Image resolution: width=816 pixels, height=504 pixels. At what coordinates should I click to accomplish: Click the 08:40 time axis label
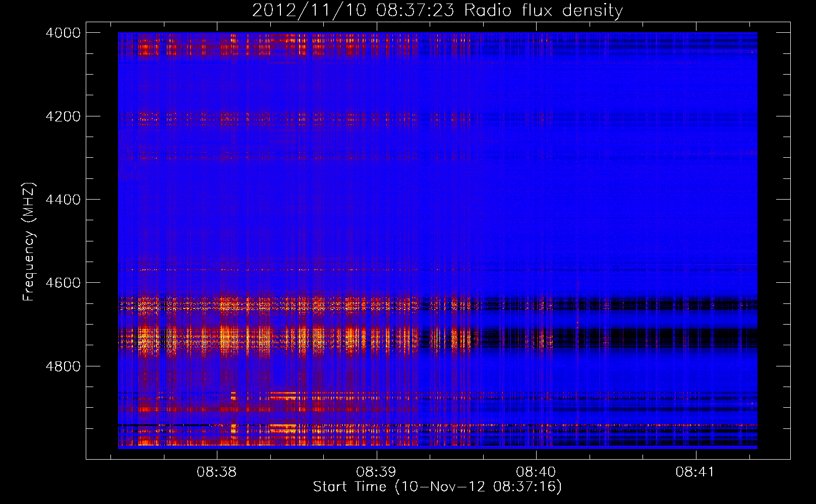click(536, 472)
